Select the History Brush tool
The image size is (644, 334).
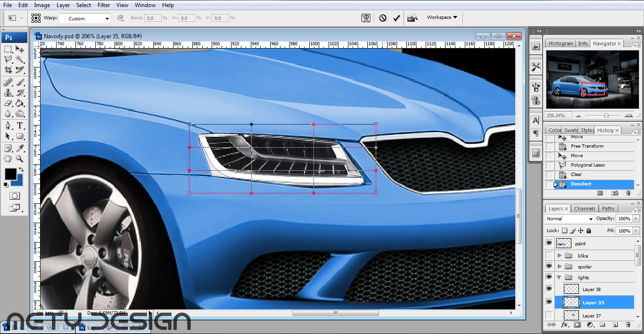pyautogui.click(x=20, y=92)
